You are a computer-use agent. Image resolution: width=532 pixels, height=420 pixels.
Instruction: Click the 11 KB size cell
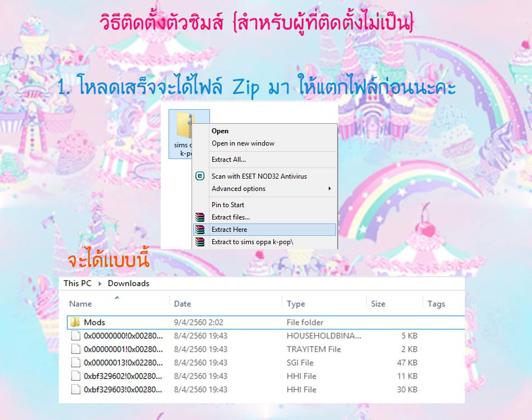(x=407, y=376)
